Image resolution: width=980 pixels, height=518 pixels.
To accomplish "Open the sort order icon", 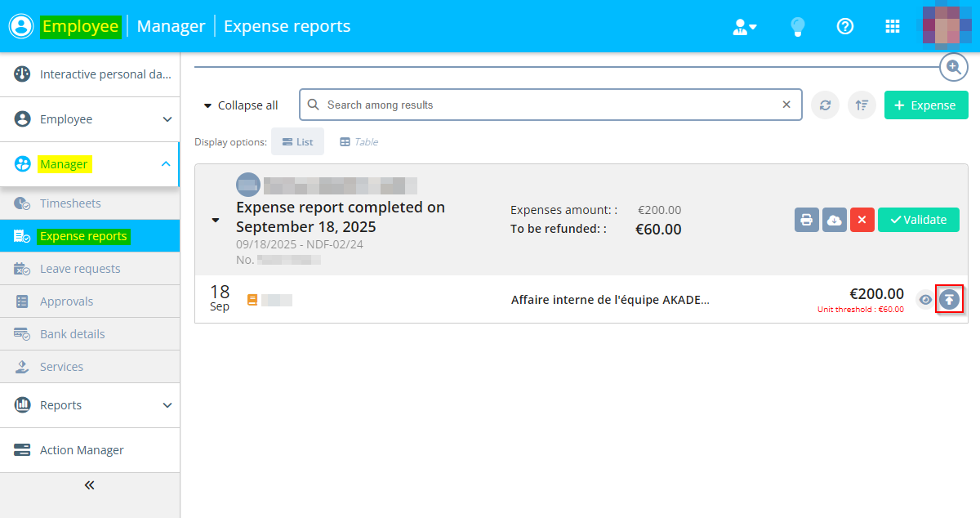I will point(862,105).
